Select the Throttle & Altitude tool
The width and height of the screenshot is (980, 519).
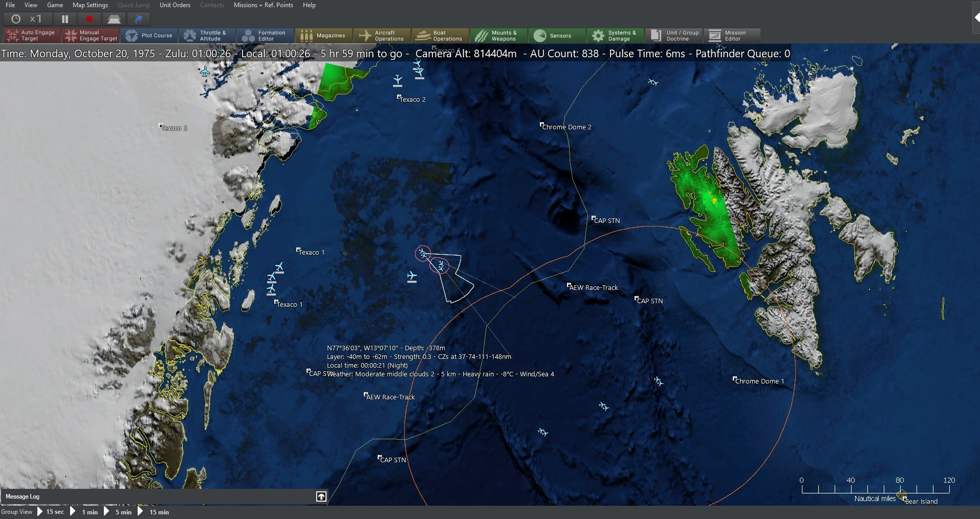pyautogui.click(x=207, y=35)
